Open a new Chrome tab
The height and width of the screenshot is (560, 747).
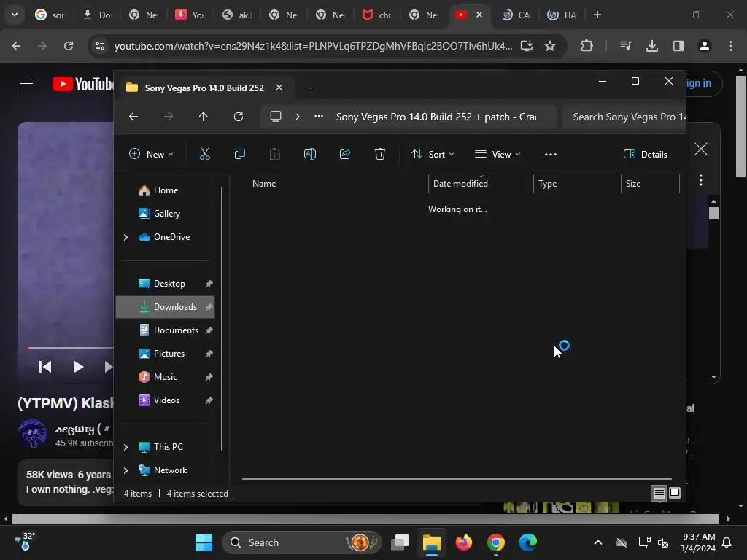point(597,15)
